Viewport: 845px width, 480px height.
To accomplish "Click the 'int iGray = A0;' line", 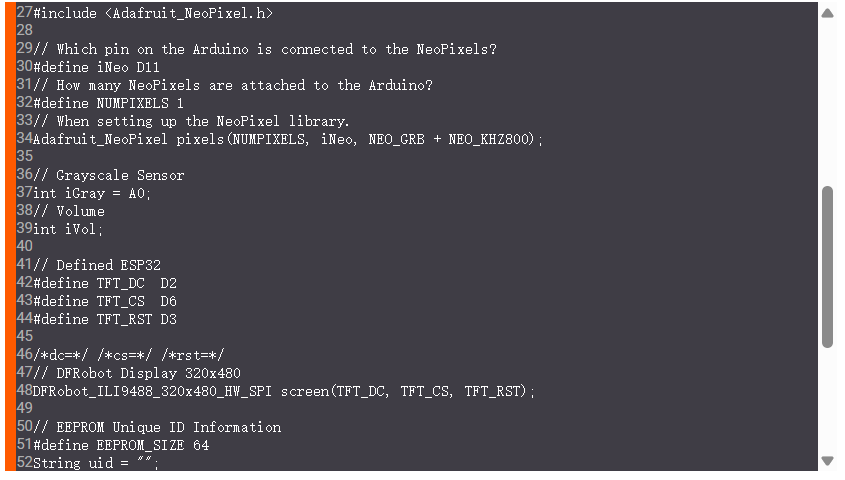I will 92,193.
